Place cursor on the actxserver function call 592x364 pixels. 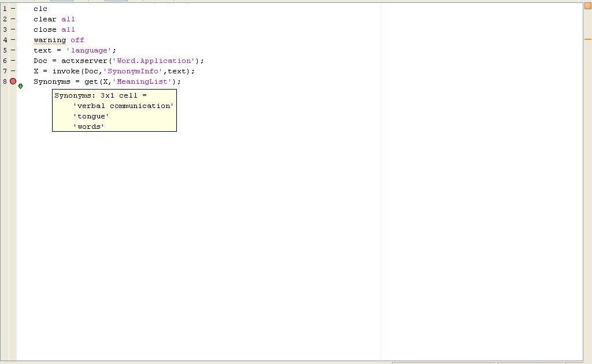[x=85, y=61]
